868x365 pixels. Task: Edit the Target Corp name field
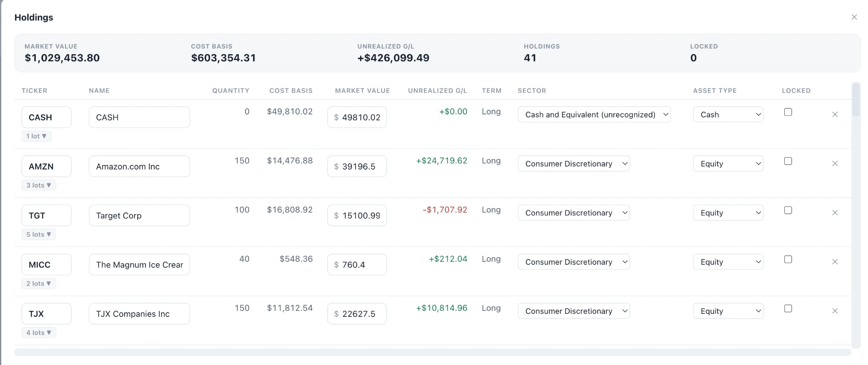(x=139, y=215)
